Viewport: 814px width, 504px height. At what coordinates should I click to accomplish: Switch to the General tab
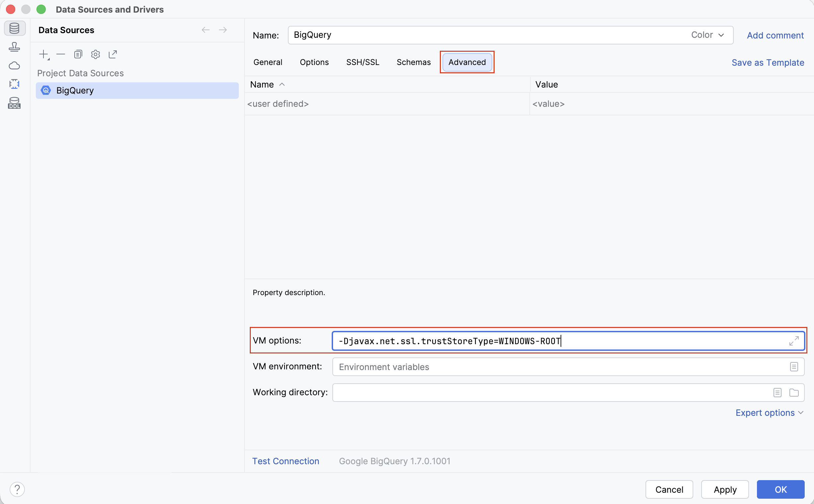click(x=268, y=62)
